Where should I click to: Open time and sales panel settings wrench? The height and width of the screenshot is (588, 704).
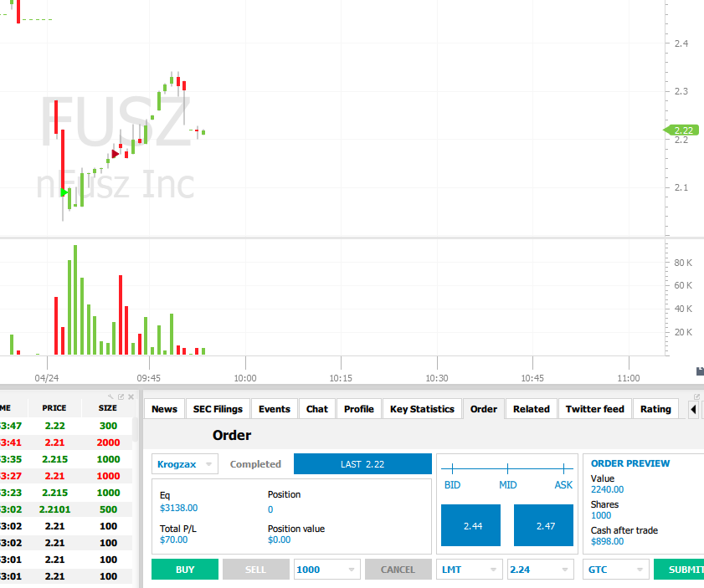click(x=110, y=396)
